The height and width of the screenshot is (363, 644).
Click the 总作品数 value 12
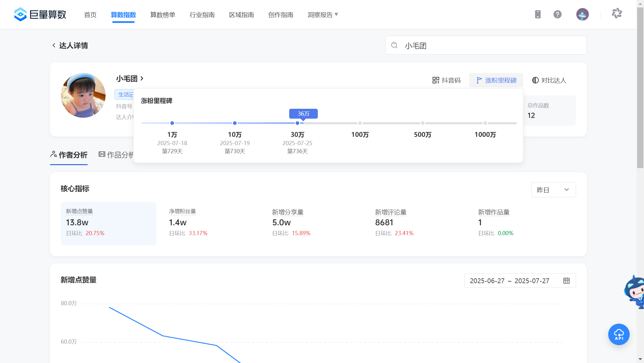(x=531, y=115)
